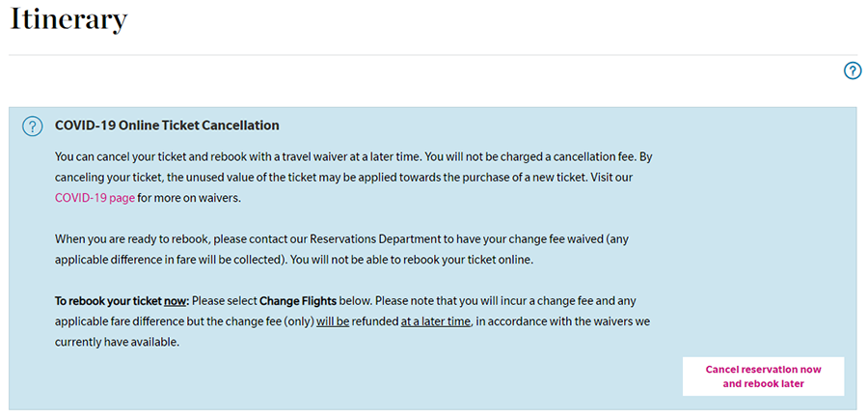This screenshot has width=868, height=418.
Task: Click the bold "To rebook your ticket" text
Action: coord(108,301)
